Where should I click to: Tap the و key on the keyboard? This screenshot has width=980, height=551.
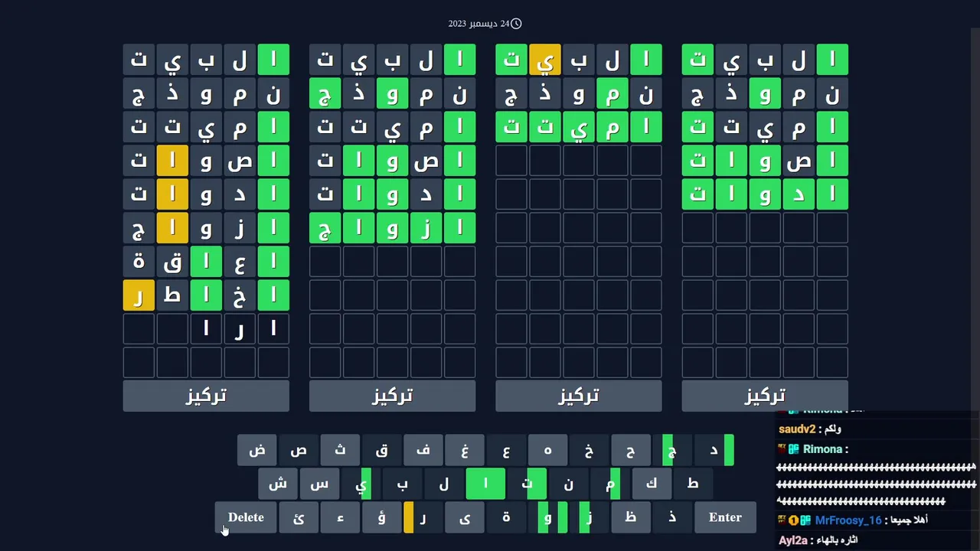pos(547,517)
